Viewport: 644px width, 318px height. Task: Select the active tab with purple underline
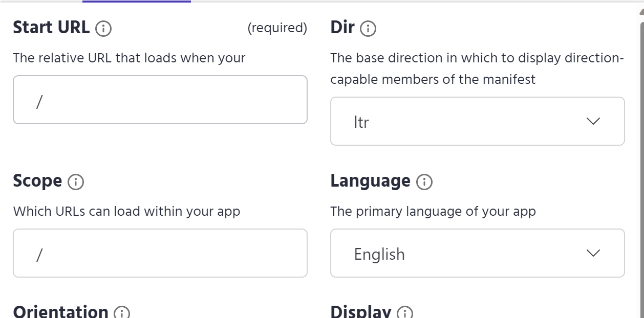click(136, 2)
